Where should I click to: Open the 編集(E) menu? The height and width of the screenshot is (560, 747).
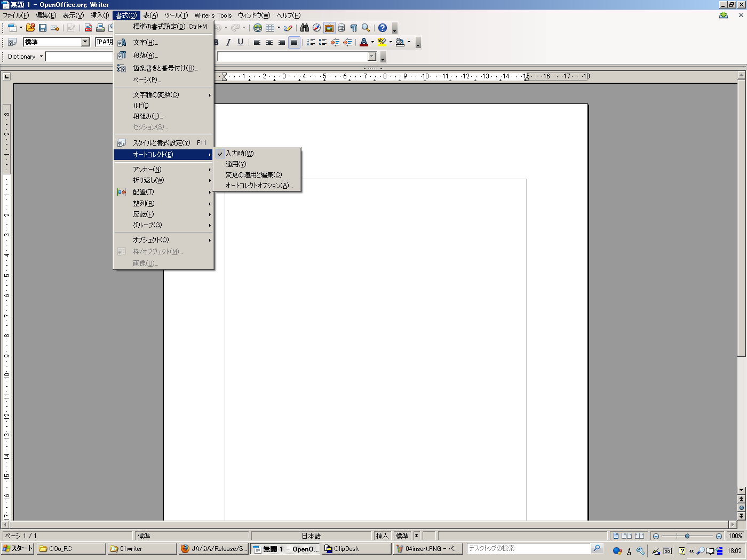point(46,15)
